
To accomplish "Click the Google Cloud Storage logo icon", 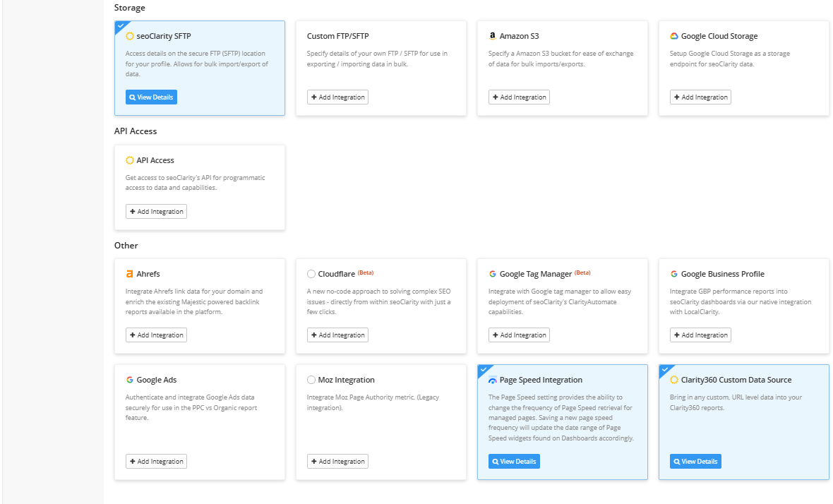I will pos(674,36).
